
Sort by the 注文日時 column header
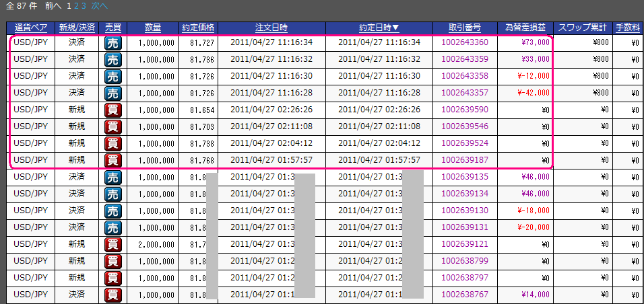pyautogui.click(x=271, y=28)
